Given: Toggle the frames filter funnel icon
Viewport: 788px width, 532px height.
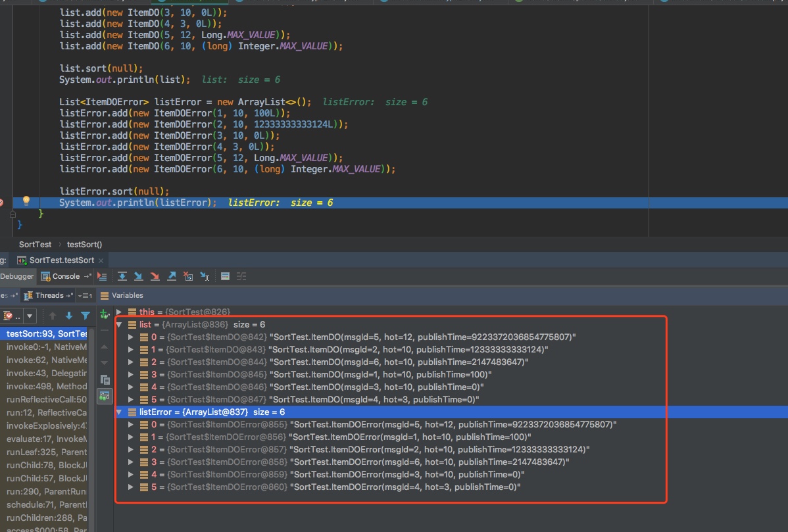Looking at the screenshot, I should click(85, 316).
